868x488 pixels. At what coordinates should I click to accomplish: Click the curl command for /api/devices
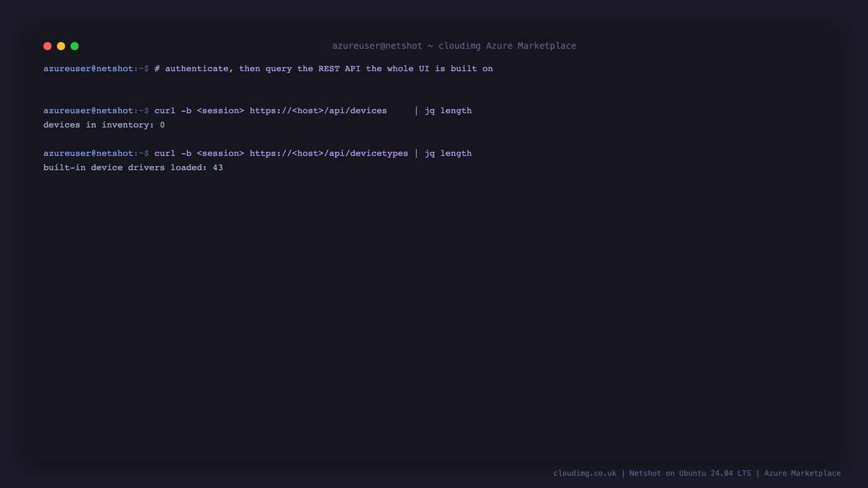tap(313, 110)
